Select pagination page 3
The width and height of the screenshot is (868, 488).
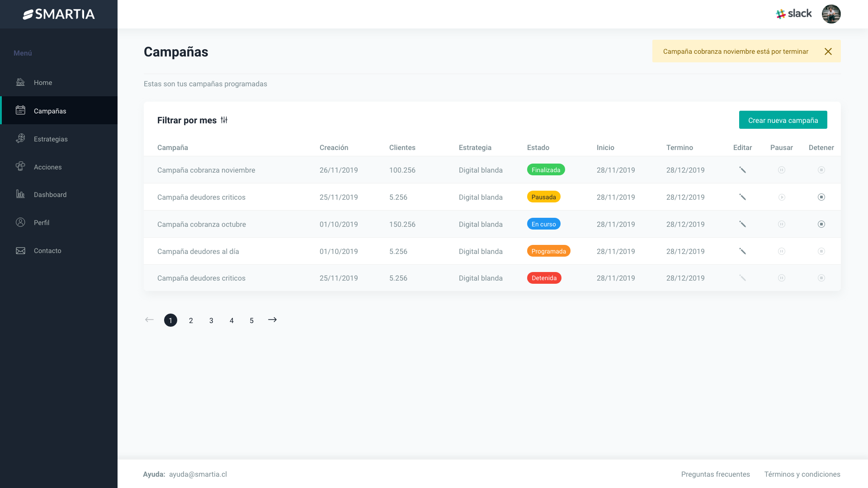(x=211, y=320)
